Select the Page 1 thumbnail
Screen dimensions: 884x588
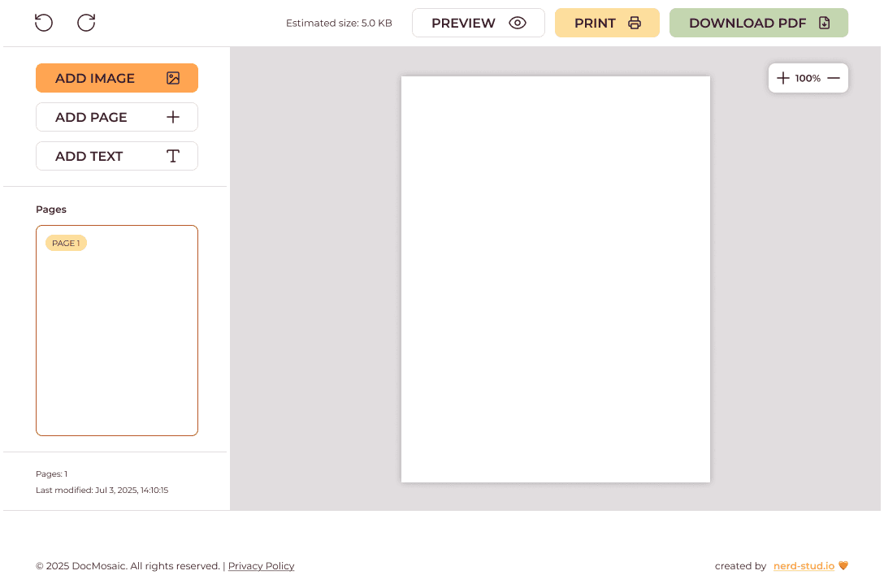117,331
